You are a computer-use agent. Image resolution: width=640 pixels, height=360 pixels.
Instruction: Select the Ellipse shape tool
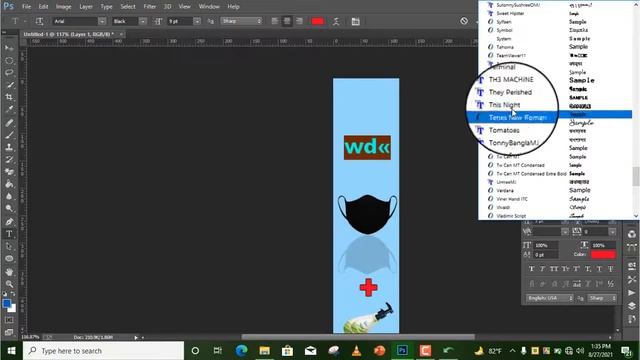(x=9, y=259)
